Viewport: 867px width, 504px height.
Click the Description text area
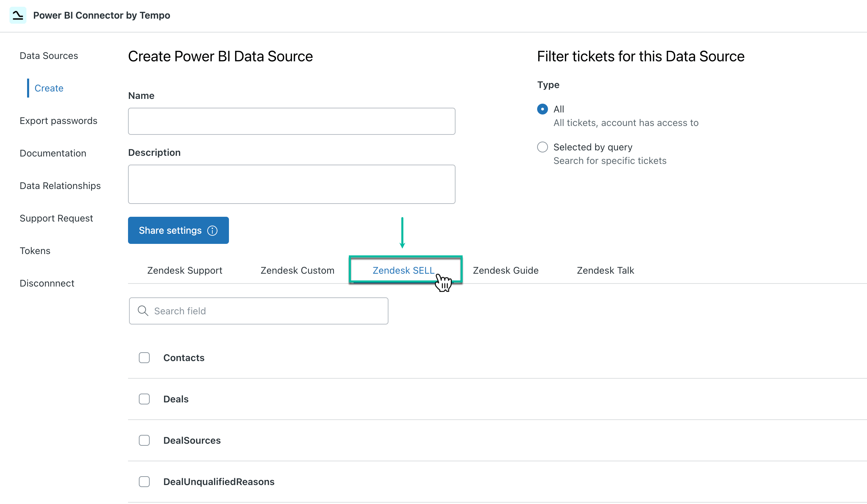coord(291,184)
